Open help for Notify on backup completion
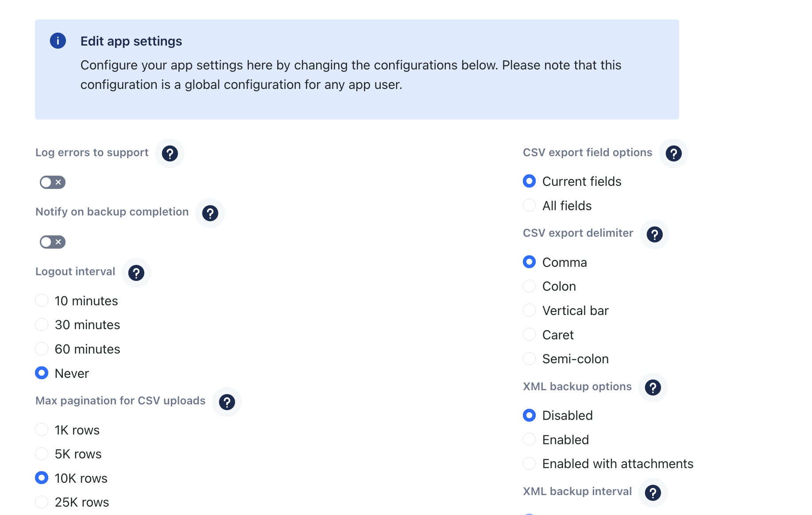Viewport: 812px width, 515px height. (x=209, y=213)
